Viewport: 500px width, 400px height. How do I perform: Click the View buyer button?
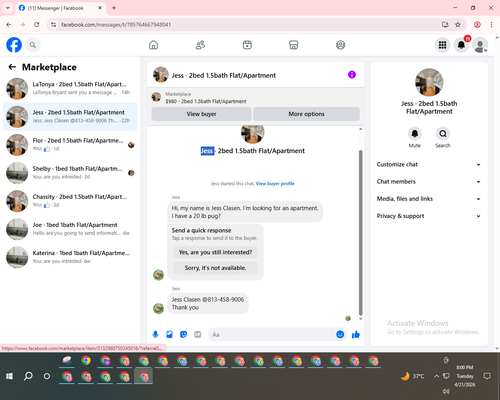tap(201, 114)
